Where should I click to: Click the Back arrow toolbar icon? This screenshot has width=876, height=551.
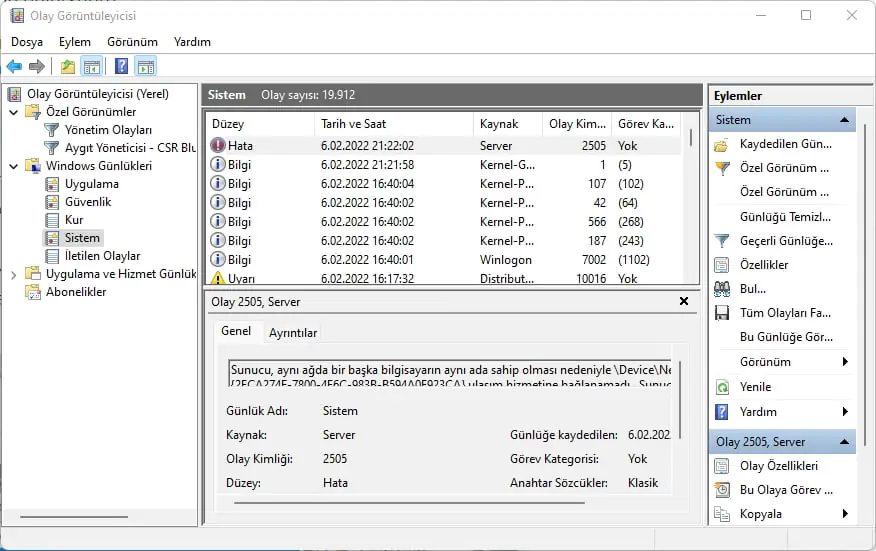click(14, 66)
